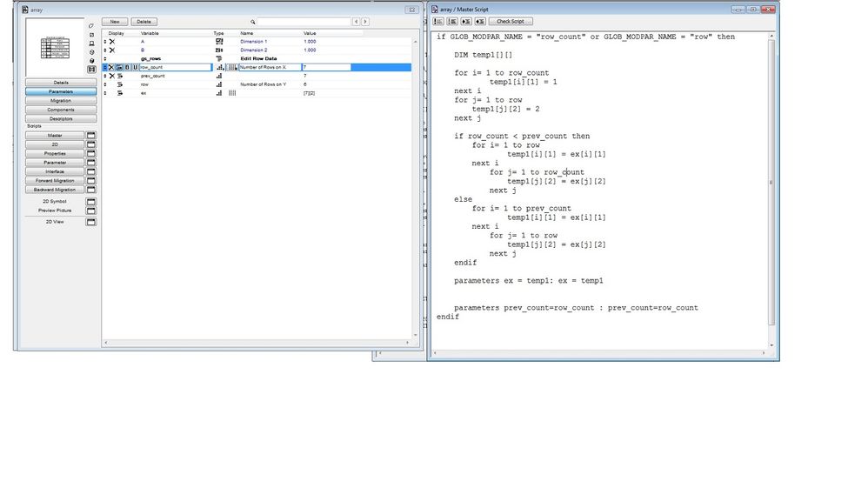This screenshot has width=868, height=488.
Task: Click the parameter search field
Action: 304,22
